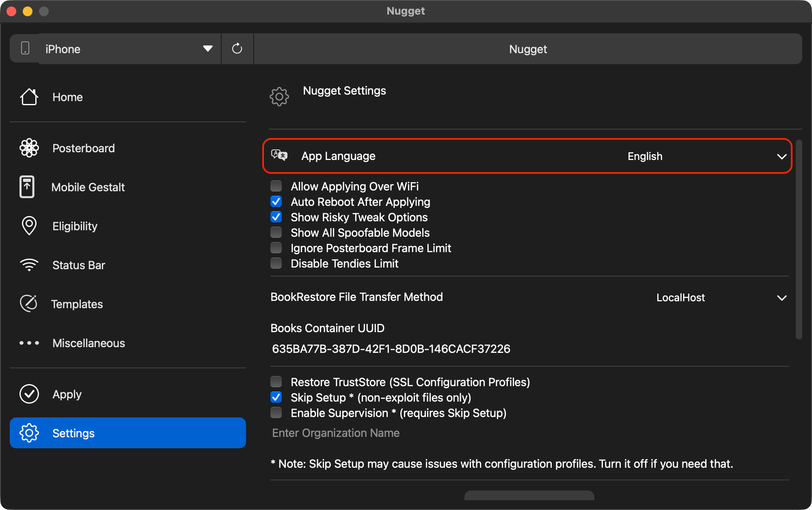This screenshot has height=510, width=812.
Task: Select the Status Bar wifi icon
Action: (29, 265)
